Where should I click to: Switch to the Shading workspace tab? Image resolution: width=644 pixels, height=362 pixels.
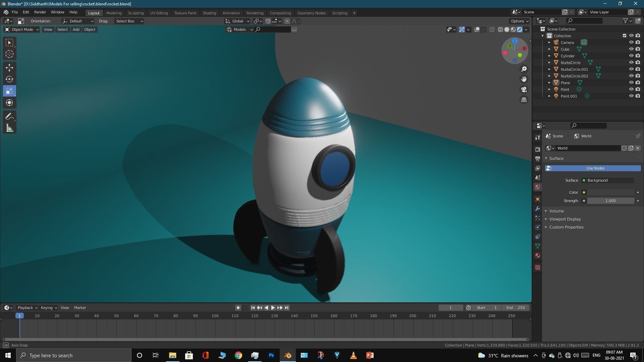pos(209,13)
